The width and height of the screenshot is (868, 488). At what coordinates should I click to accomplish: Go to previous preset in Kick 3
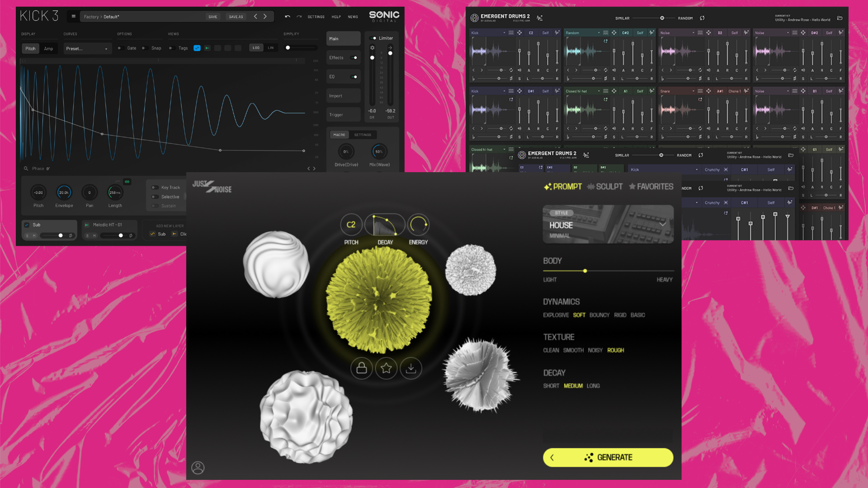[255, 16]
